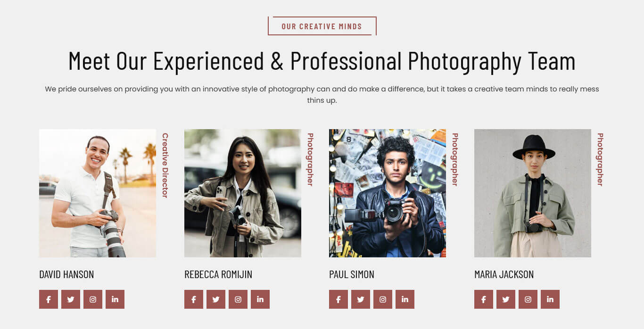Open Paul Simon's Facebook icon
The width and height of the screenshot is (644, 329).
tap(339, 299)
